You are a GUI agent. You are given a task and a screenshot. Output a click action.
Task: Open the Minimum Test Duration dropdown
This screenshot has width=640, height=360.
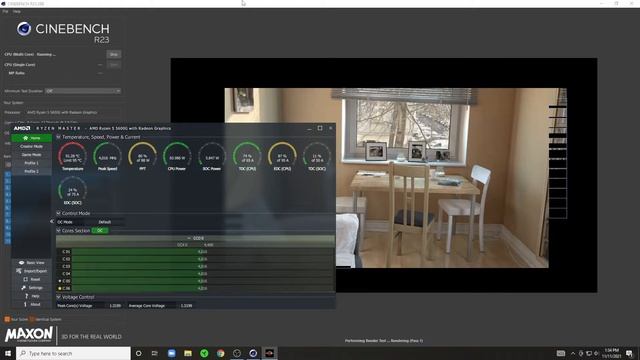83,91
